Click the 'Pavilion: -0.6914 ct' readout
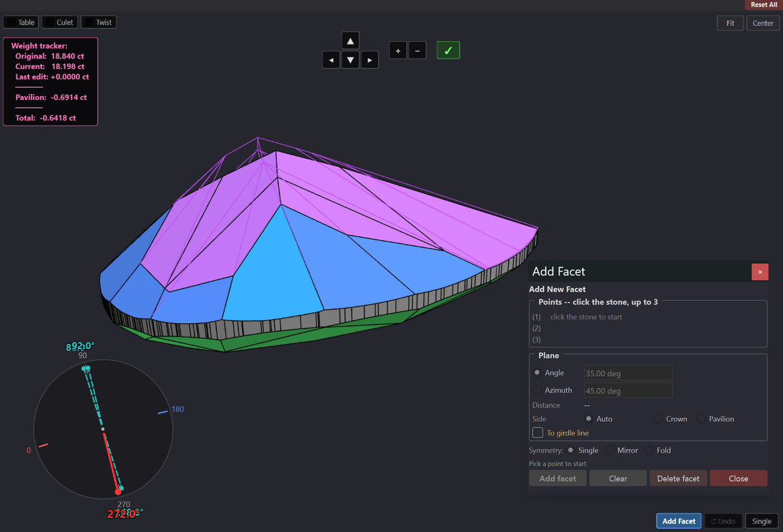The image size is (783, 532). coord(51,97)
